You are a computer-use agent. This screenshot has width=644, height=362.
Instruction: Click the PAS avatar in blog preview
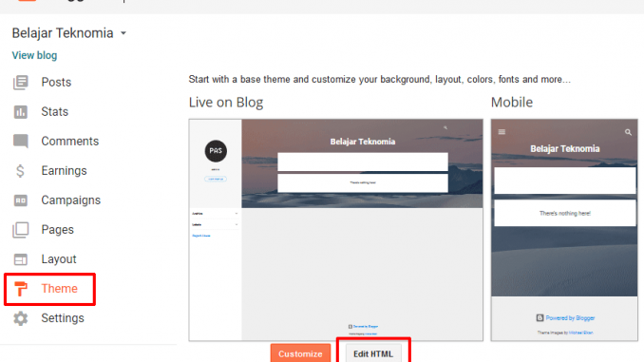coord(216,151)
